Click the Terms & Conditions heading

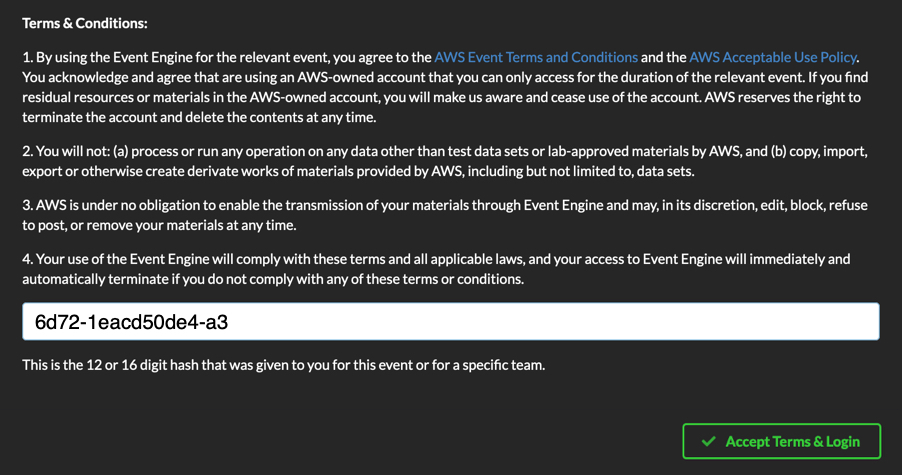85,23
